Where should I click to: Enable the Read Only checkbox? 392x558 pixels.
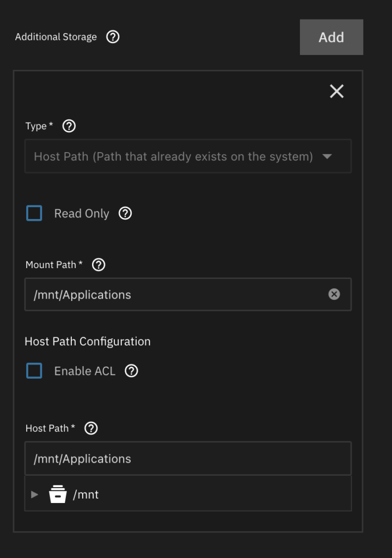pos(34,213)
